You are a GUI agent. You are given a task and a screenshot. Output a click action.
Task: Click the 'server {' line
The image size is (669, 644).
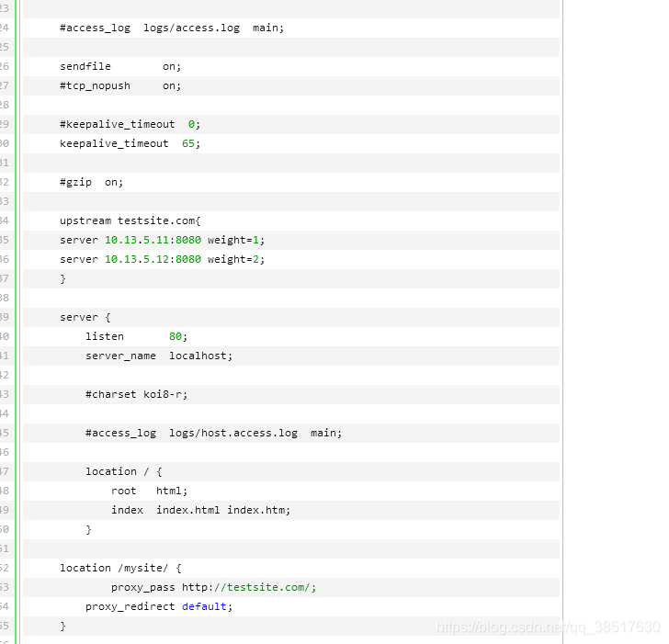(x=85, y=317)
